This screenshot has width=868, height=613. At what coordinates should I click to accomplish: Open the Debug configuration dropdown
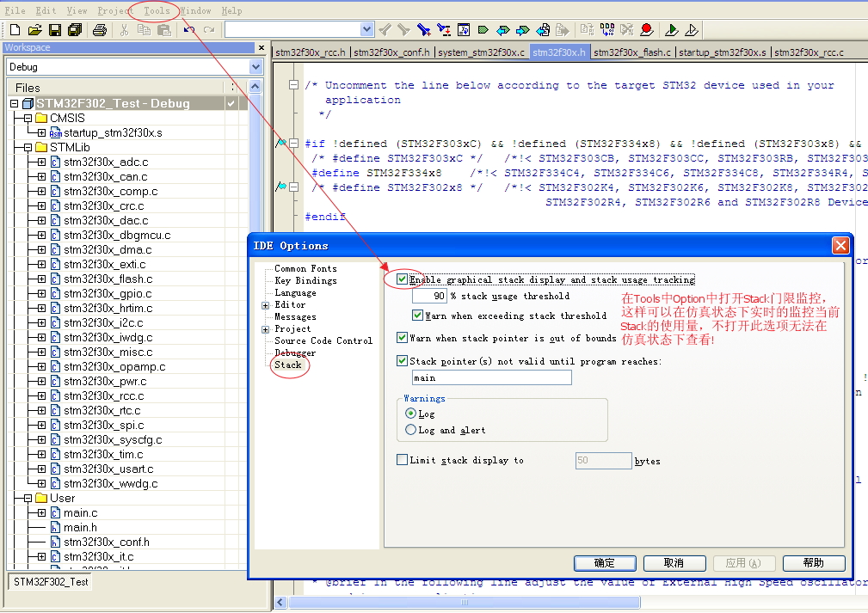point(255,67)
